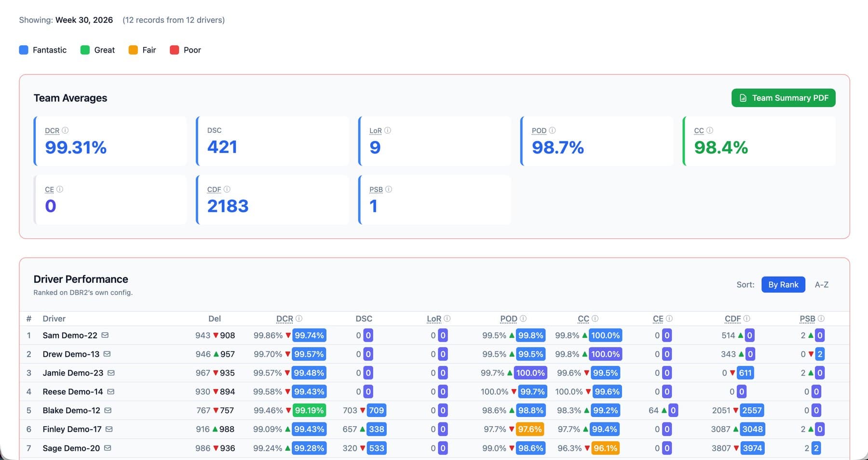Click the mail icon beside Drew Demo-13
Image resolution: width=868 pixels, height=460 pixels.
107,354
